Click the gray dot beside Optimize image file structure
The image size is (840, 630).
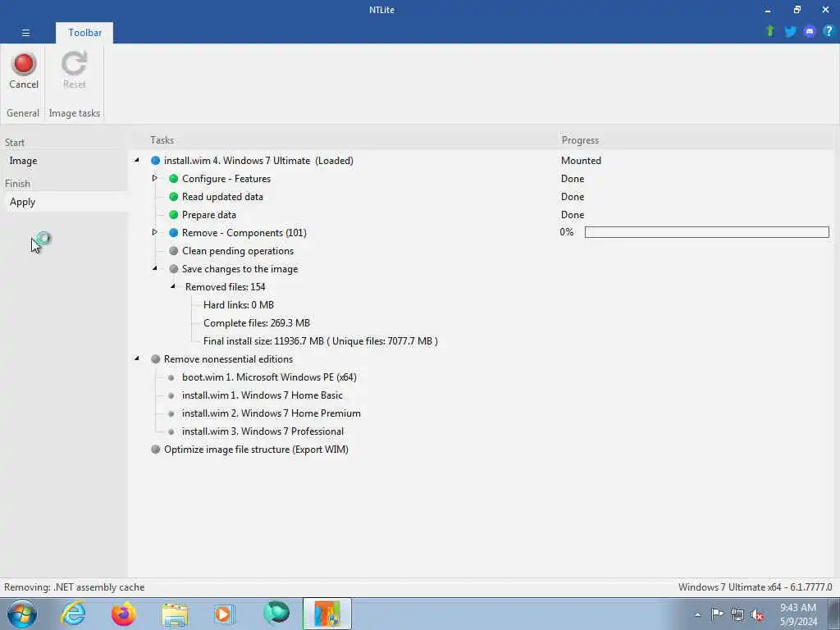155,450
